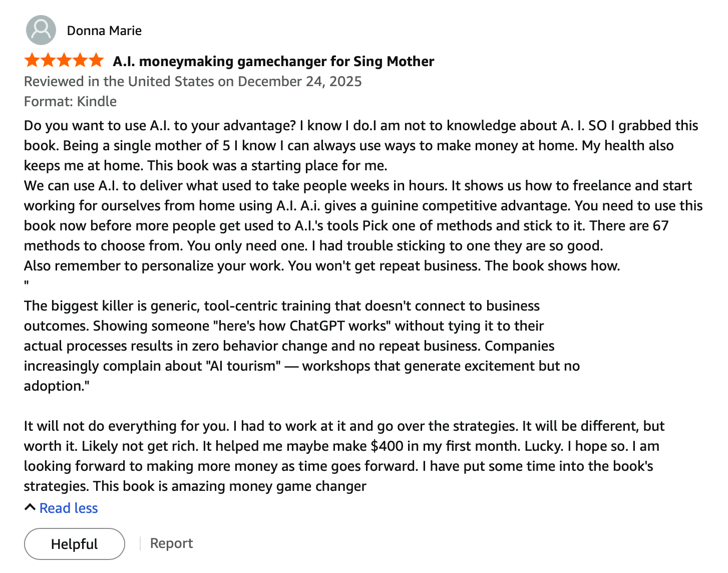The height and width of the screenshot is (573, 728).
Task: Click the upward chevron beside Read less
Action: (x=30, y=507)
